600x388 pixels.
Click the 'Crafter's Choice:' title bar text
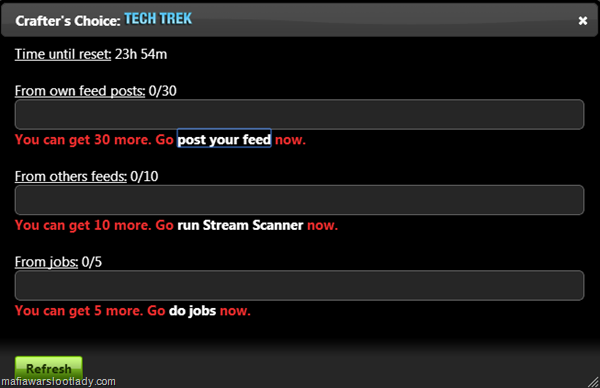68,21
